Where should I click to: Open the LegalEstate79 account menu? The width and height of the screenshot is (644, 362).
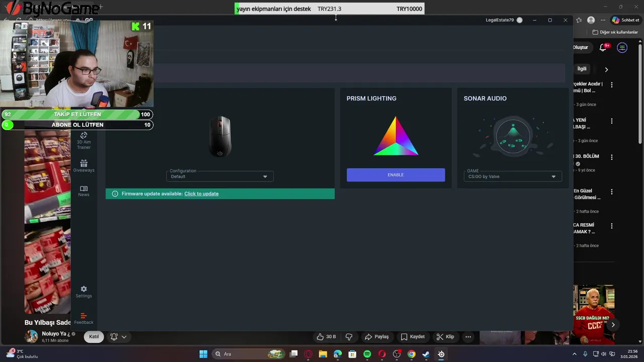[x=500, y=20]
